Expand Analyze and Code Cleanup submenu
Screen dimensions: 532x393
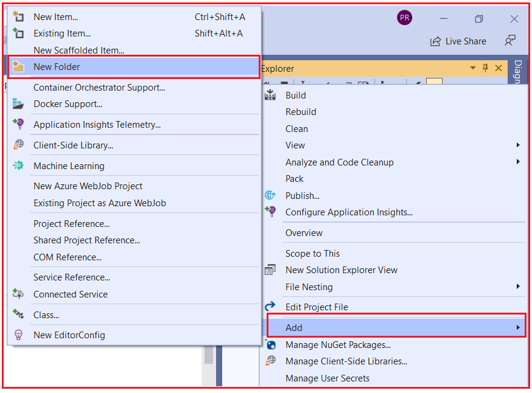tap(394, 162)
